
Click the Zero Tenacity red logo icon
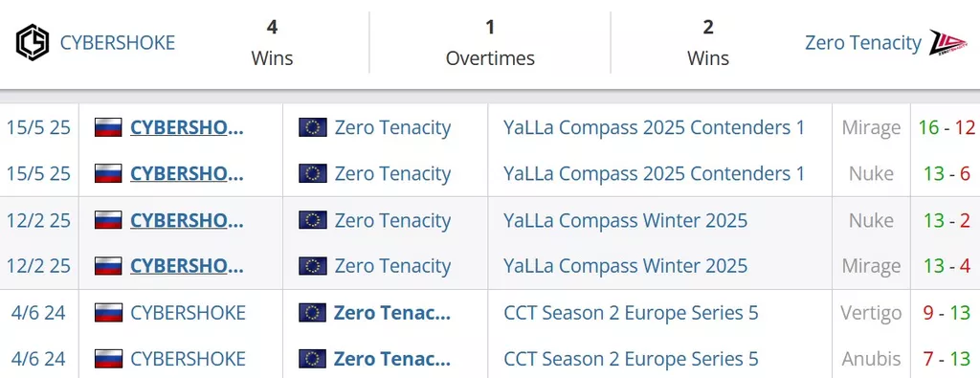click(x=947, y=42)
